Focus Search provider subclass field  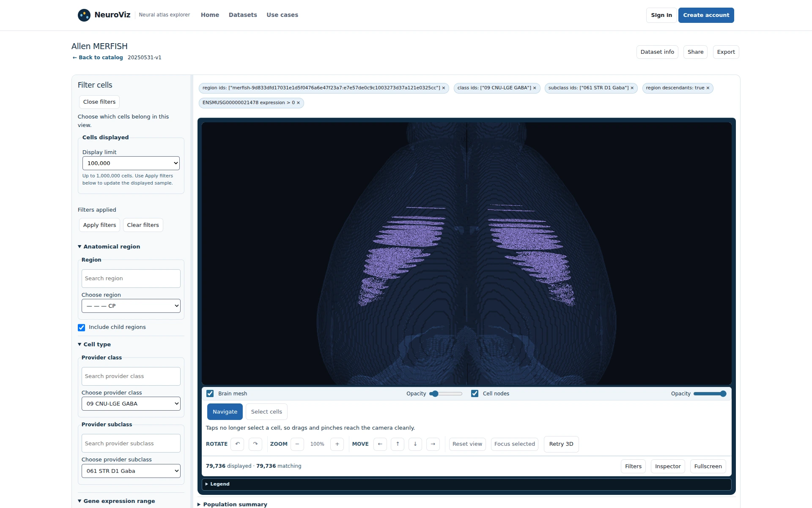point(131,444)
